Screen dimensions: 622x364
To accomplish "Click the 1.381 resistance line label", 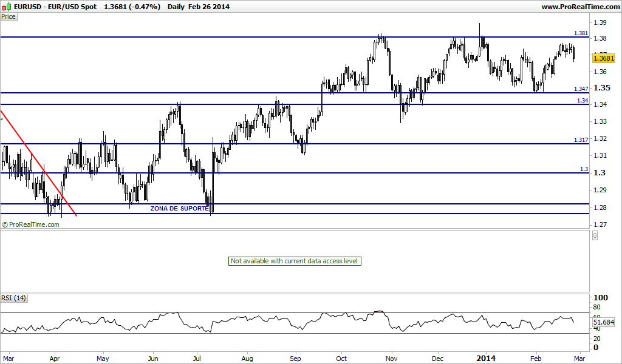I will click(x=581, y=33).
